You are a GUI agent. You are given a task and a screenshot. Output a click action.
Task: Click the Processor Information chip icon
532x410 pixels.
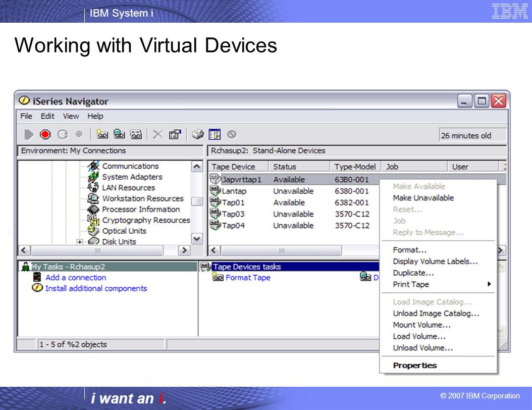(x=93, y=210)
